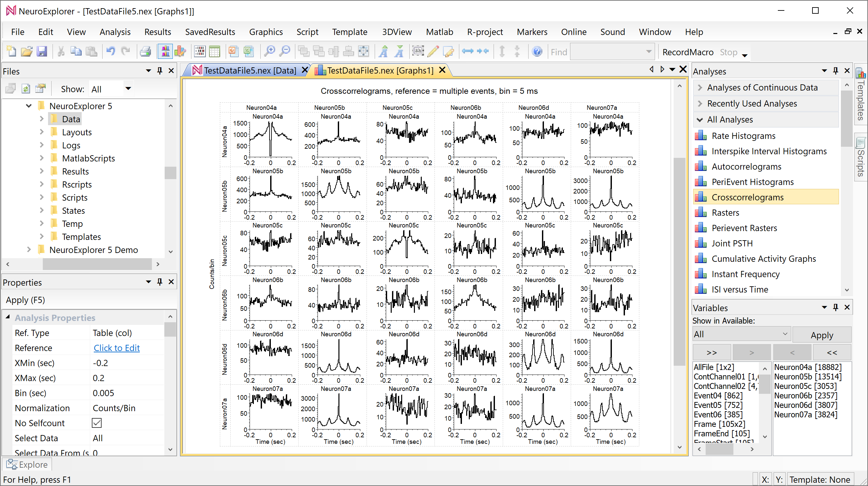Collapse the All Analyses section
Screen dimensions: 868x486
(x=699, y=120)
